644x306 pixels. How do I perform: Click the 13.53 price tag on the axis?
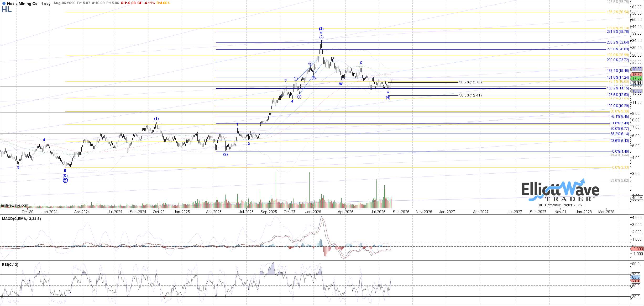click(x=637, y=91)
